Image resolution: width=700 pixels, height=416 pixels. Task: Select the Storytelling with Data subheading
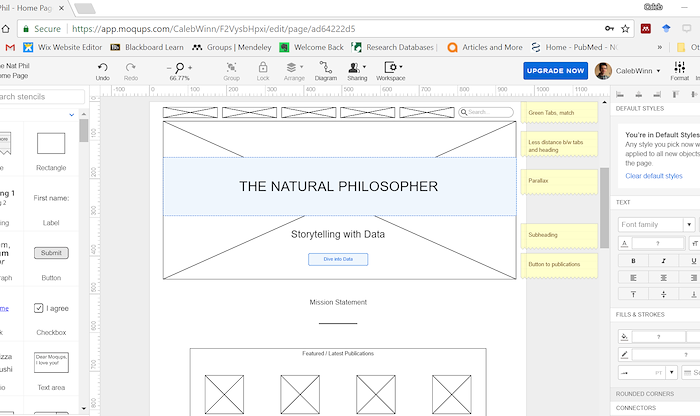tap(338, 234)
